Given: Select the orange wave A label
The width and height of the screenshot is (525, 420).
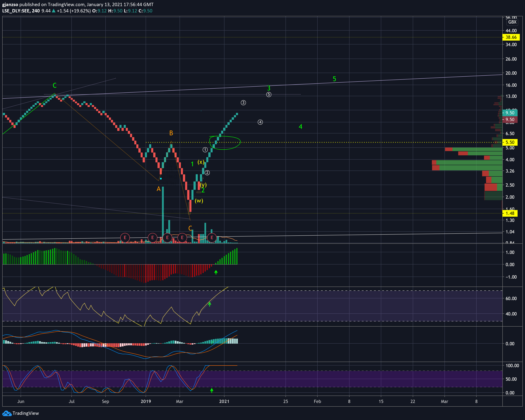Looking at the screenshot, I should 159,189.
